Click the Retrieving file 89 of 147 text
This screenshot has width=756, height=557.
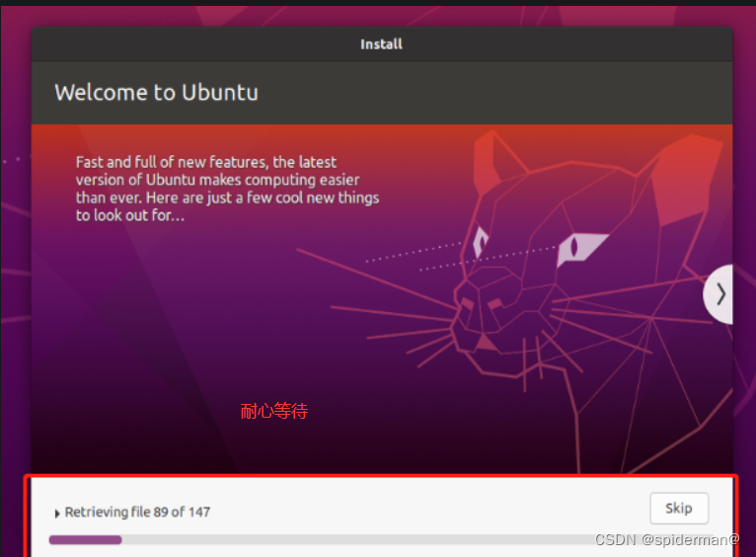tap(137, 513)
